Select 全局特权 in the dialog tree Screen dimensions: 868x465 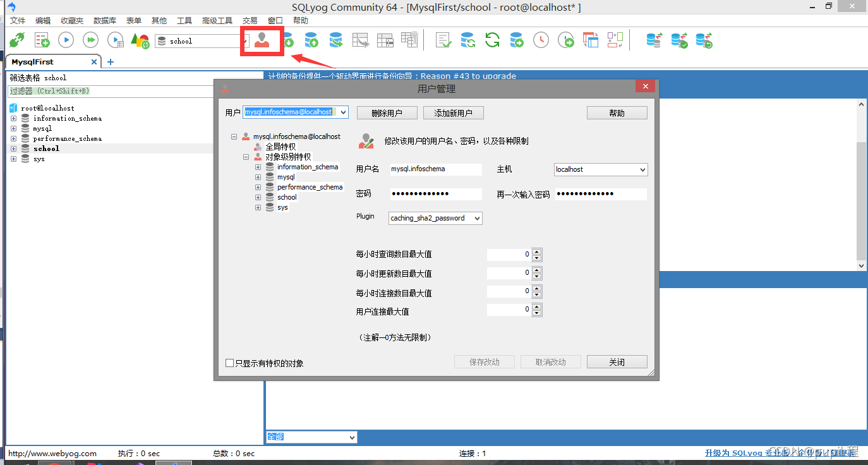tap(280, 147)
